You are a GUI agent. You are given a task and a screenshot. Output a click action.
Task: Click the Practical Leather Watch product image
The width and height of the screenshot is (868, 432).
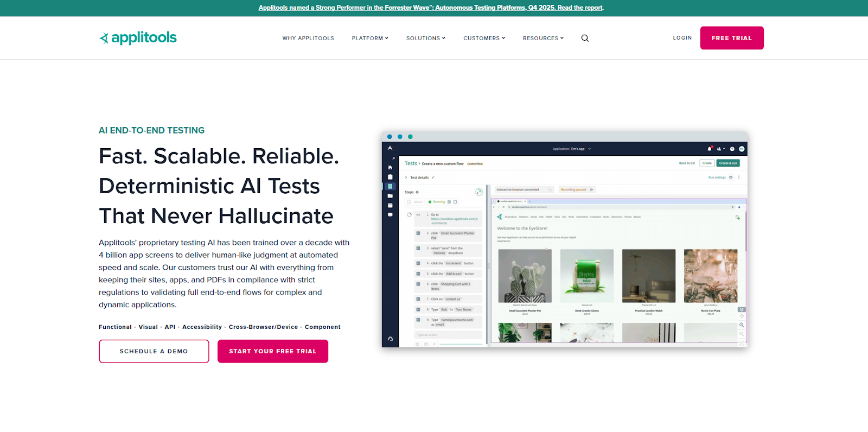[x=649, y=276]
